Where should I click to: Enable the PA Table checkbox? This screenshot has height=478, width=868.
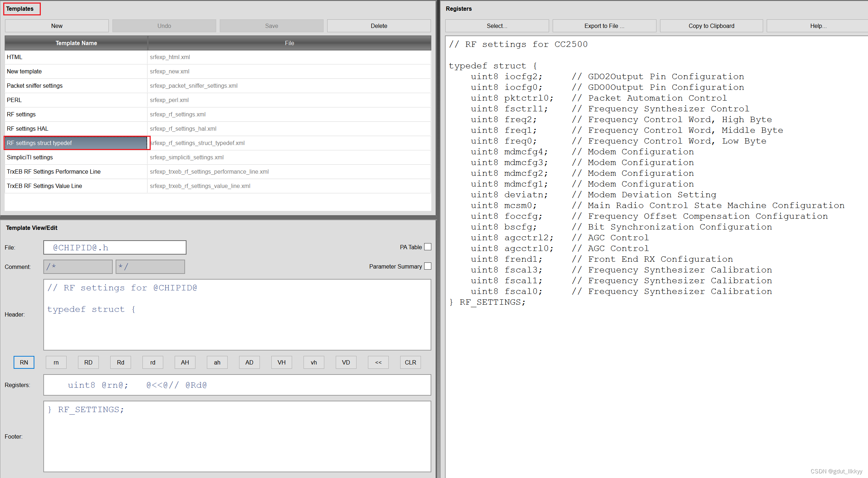coord(427,247)
